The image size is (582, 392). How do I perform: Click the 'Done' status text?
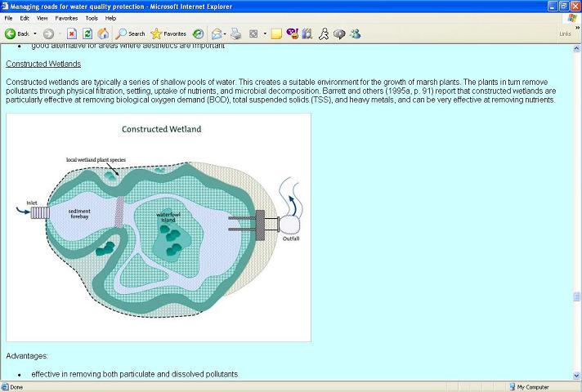click(x=16, y=387)
